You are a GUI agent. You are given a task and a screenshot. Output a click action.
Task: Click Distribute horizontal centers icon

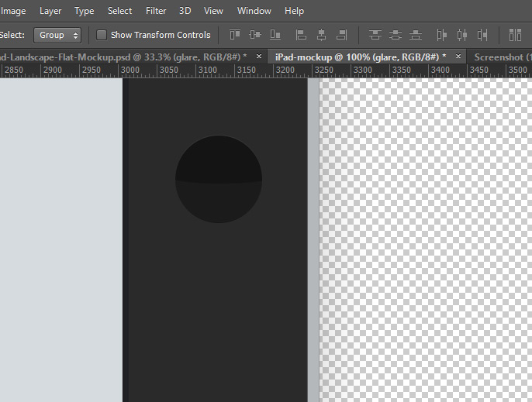coord(462,35)
